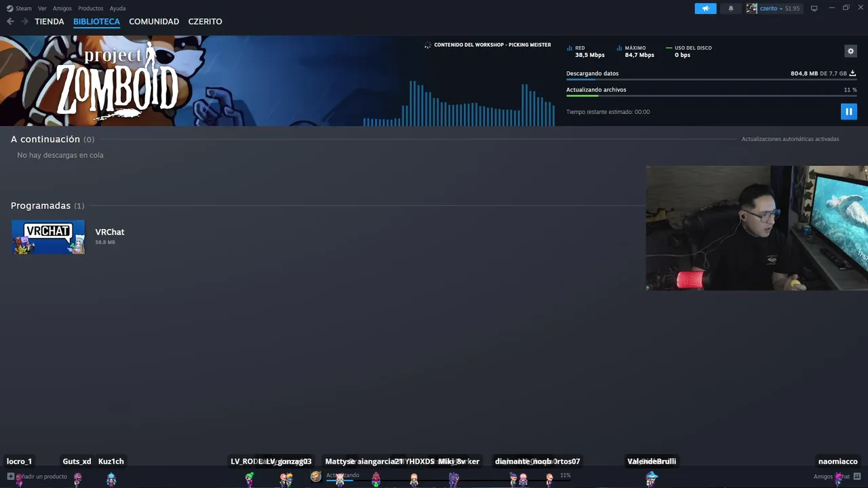Click the Actualizando archivos progress bar
The height and width of the screenshot is (488, 868).
(711, 96)
